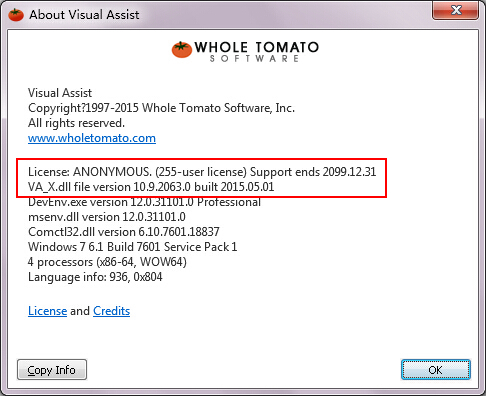
Task: Open the www.wholetomato.com link
Action: [x=92, y=138]
